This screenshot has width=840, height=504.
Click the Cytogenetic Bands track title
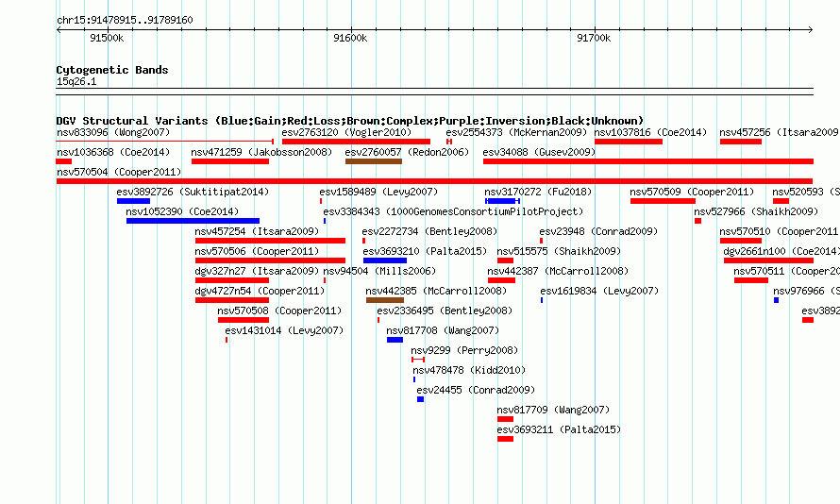point(112,70)
